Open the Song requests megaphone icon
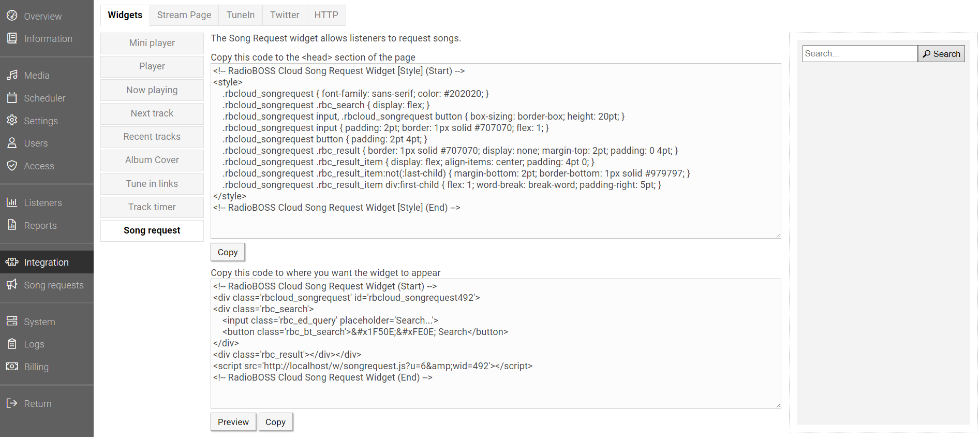The image size is (980, 437). point(12,284)
